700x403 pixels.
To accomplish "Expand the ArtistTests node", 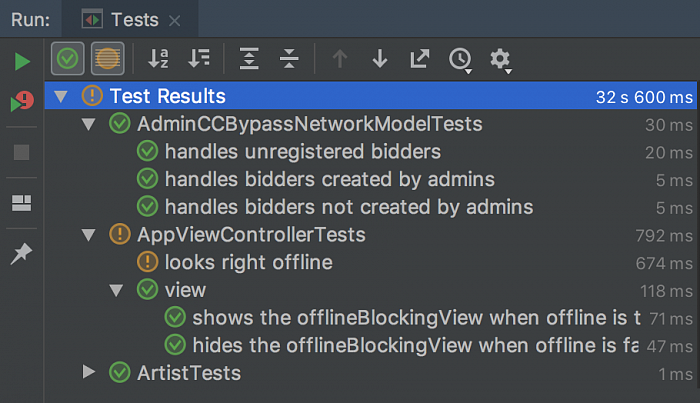I will (88, 373).
